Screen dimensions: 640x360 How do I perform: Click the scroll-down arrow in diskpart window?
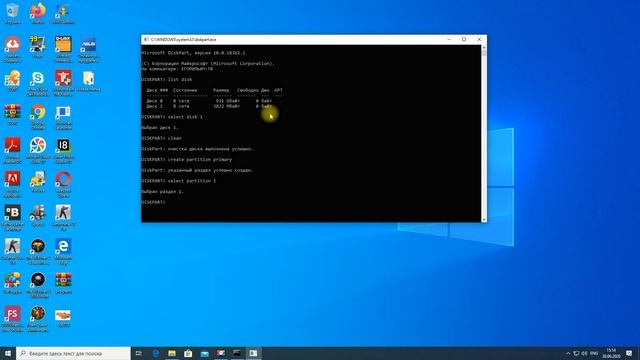[x=484, y=220]
